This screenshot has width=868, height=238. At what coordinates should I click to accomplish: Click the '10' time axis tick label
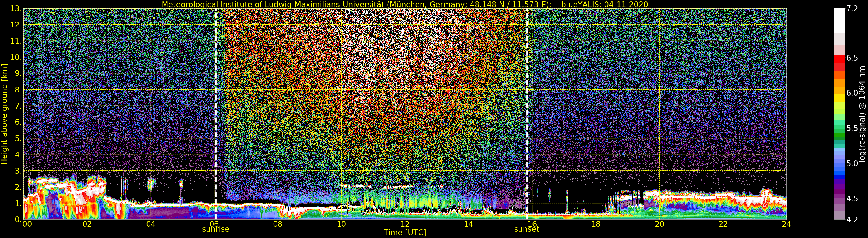tap(341, 224)
